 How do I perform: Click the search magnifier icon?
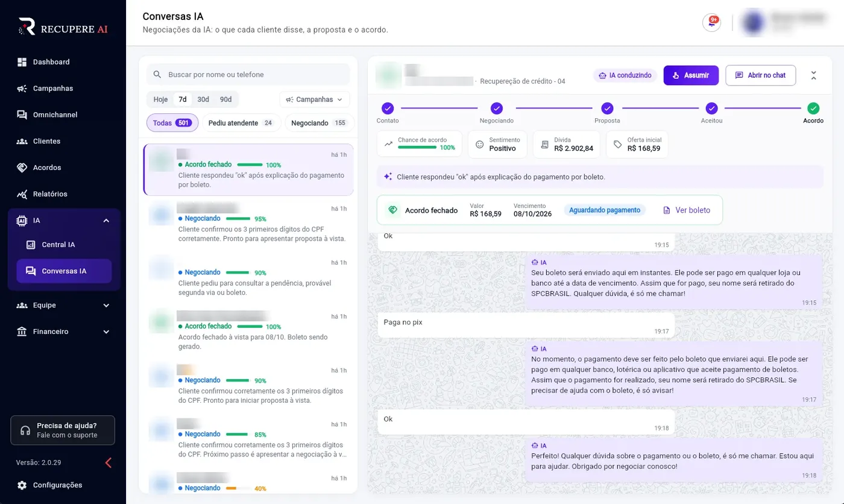pos(157,75)
